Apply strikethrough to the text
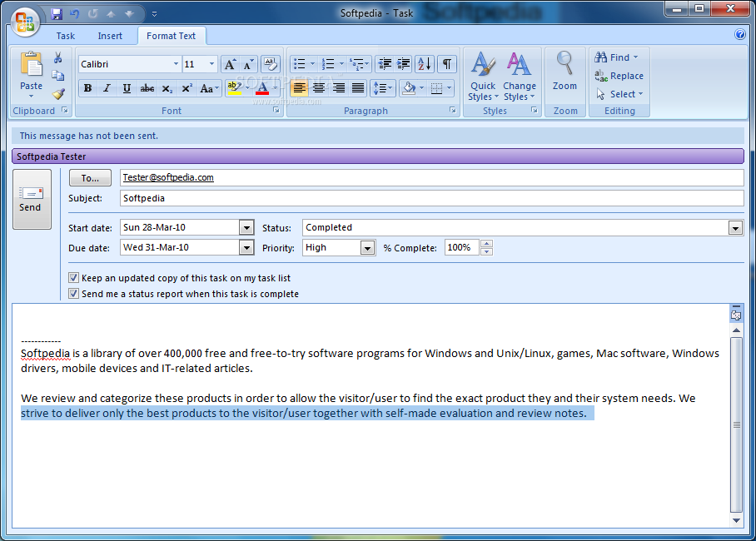 coord(147,88)
